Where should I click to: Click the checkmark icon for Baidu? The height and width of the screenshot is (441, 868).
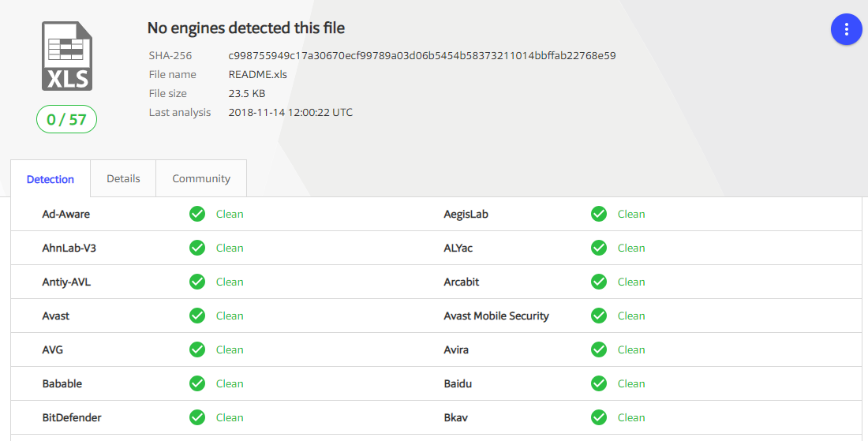point(599,383)
